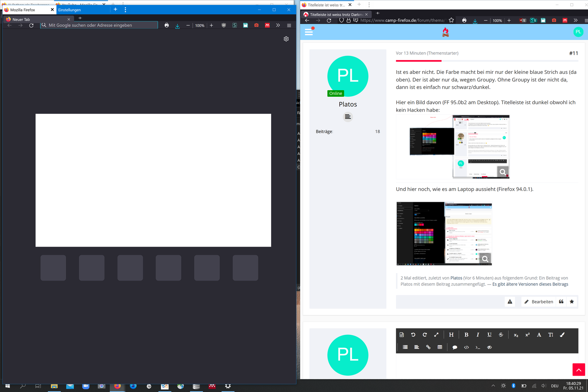Insert a table in the reply editor
Image resolution: width=588 pixels, height=392 pixels.
[x=440, y=347]
